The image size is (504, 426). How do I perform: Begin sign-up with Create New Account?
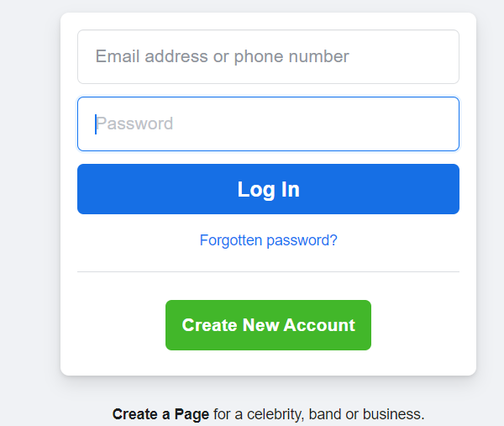coord(268,325)
